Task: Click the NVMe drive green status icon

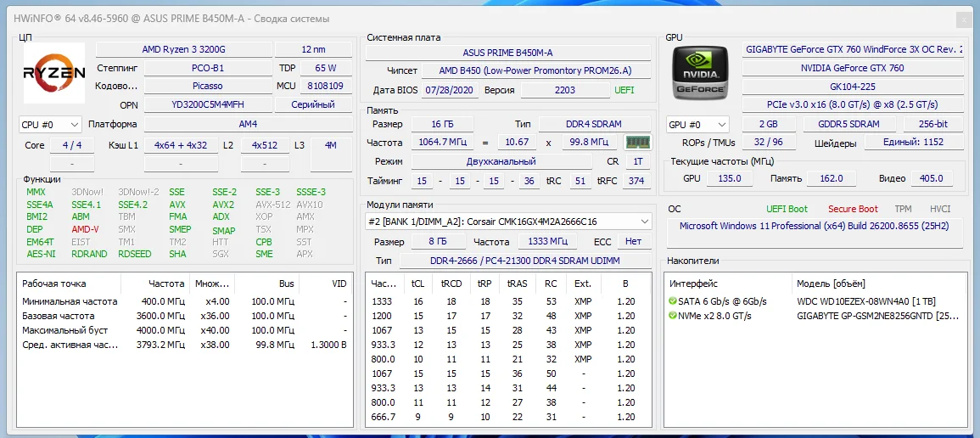Action: click(673, 316)
